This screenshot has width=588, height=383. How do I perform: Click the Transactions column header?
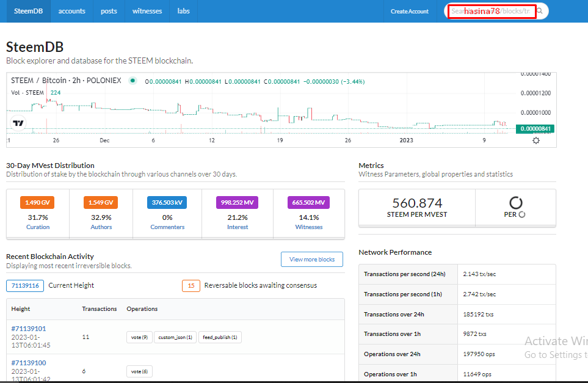click(100, 308)
